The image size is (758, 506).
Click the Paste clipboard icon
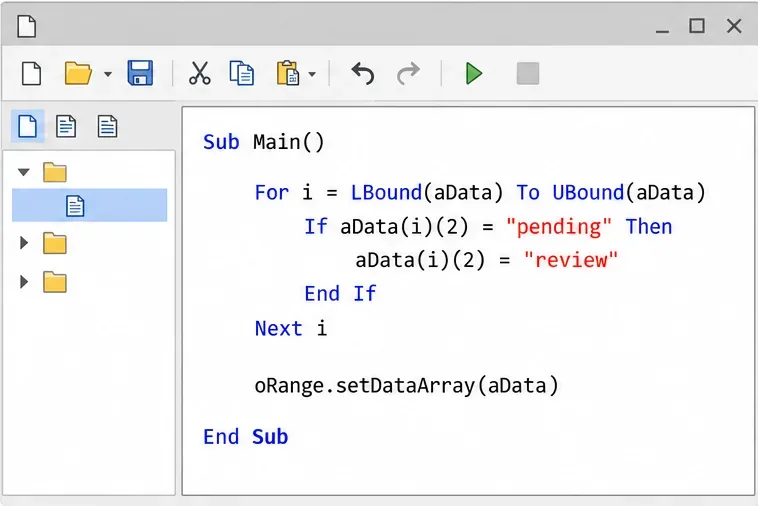[x=288, y=73]
